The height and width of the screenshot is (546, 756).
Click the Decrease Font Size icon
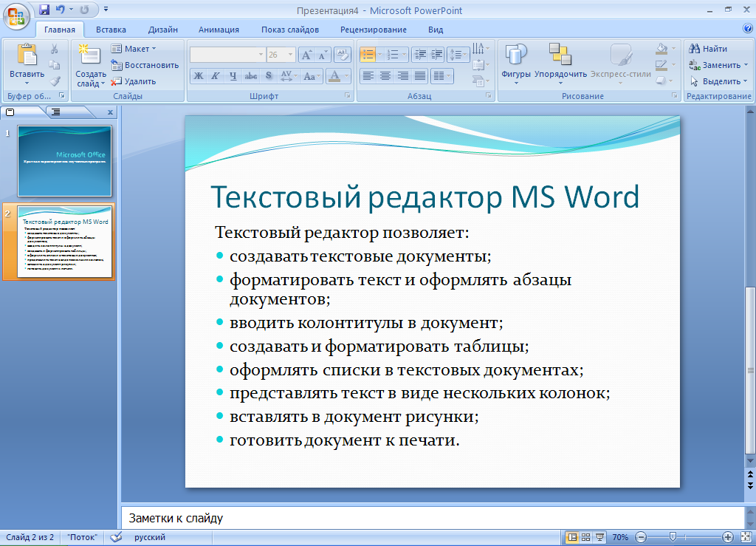point(323,55)
